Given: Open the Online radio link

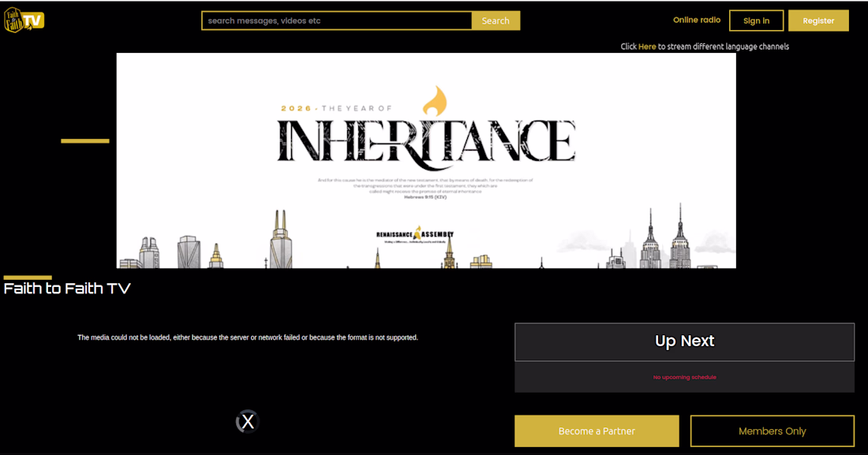Looking at the screenshot, I should (x=697, y=20).
